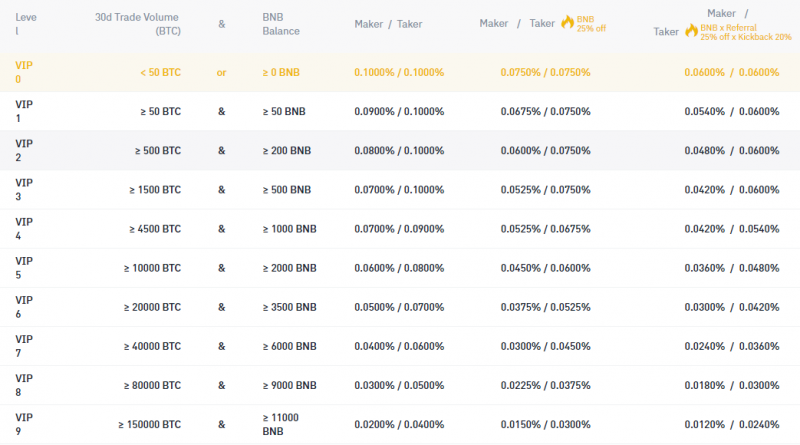
Task: Click the '≥ 3500 BNB' balance cell
Action: (x=289, y=307)
